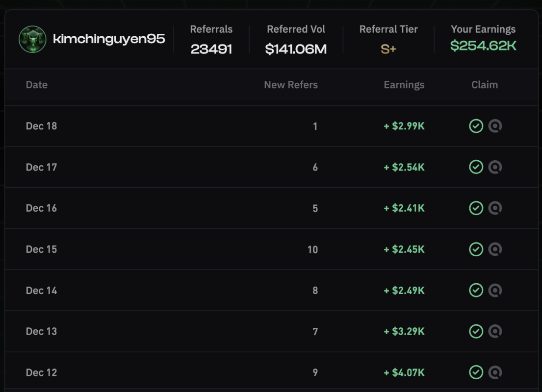Open the kimchinguyen95 username
542x392 pixels.
coord(108,39)
